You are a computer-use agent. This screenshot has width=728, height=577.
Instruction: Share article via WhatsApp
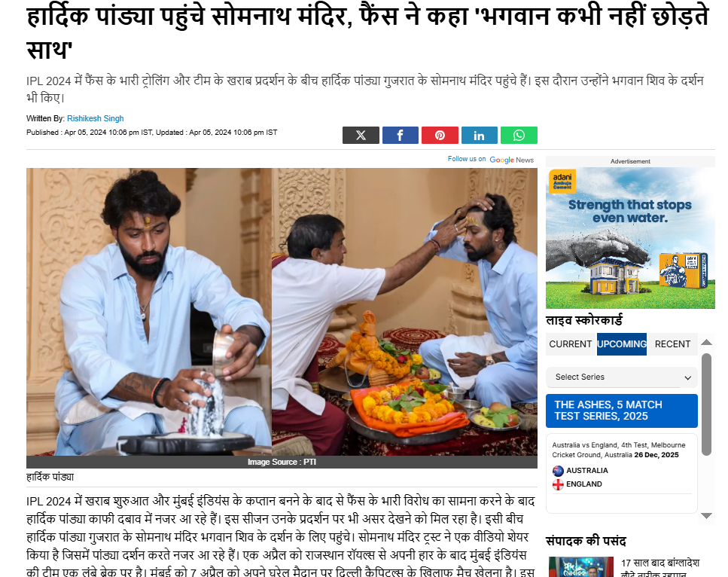519,135
